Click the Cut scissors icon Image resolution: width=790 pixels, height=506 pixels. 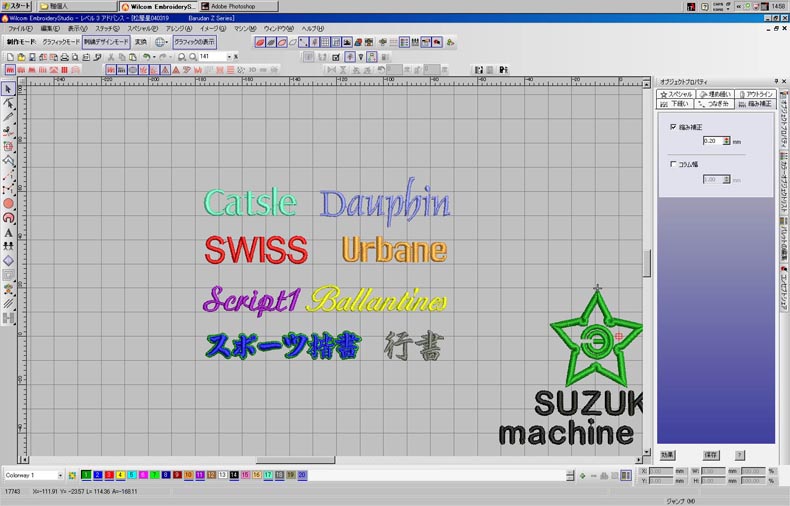(111, 57)
